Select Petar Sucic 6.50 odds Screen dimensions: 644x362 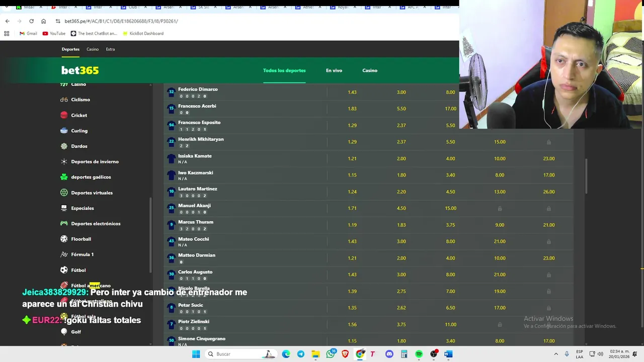tap(450, 308)
